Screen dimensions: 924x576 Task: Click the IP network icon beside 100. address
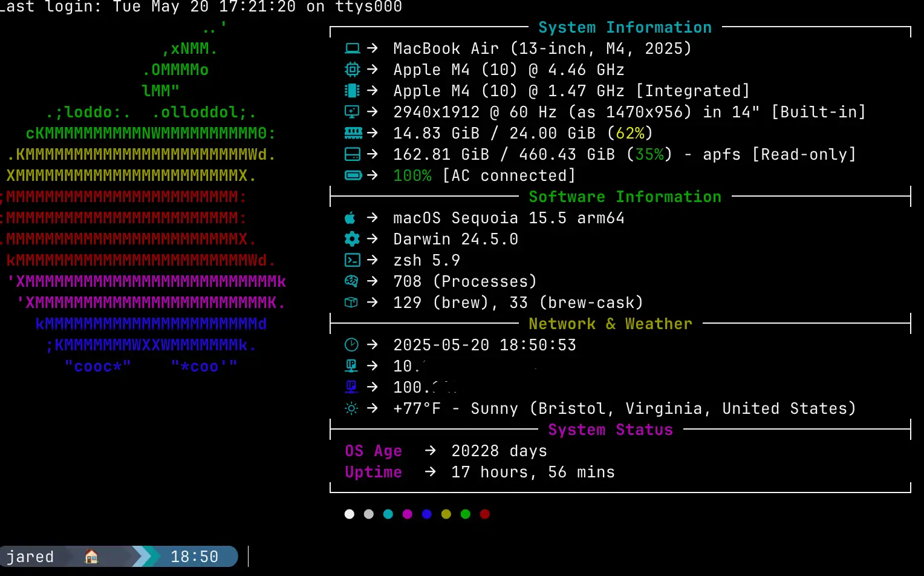point(351,387)
